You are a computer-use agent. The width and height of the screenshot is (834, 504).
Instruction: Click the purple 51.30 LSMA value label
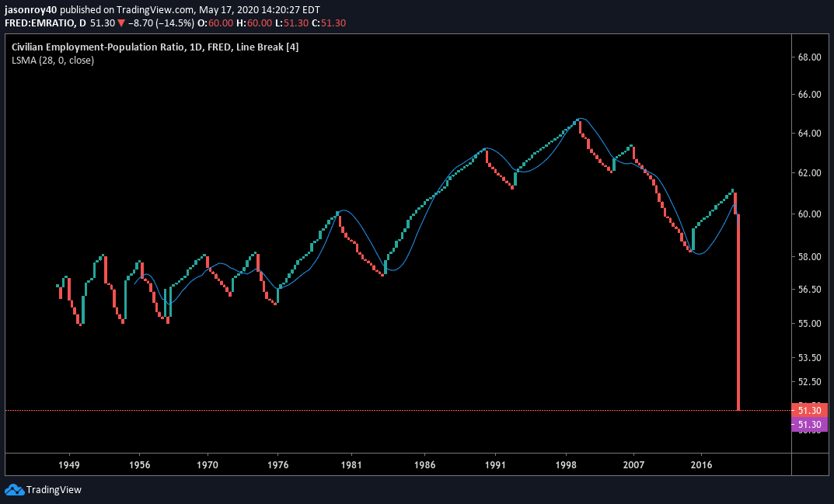(810, 424)
